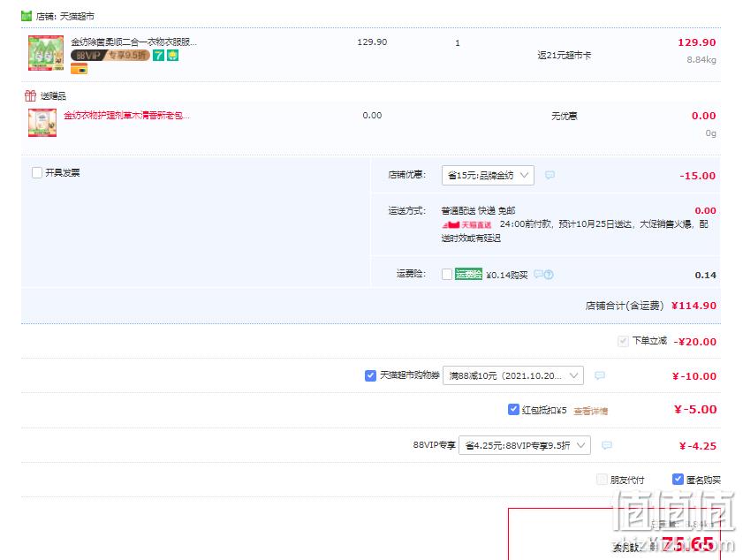The width and height of the screenshot is (743, 560).
Task: Click the -¥20.00 instant discount amount
Action: pos(695,342)
